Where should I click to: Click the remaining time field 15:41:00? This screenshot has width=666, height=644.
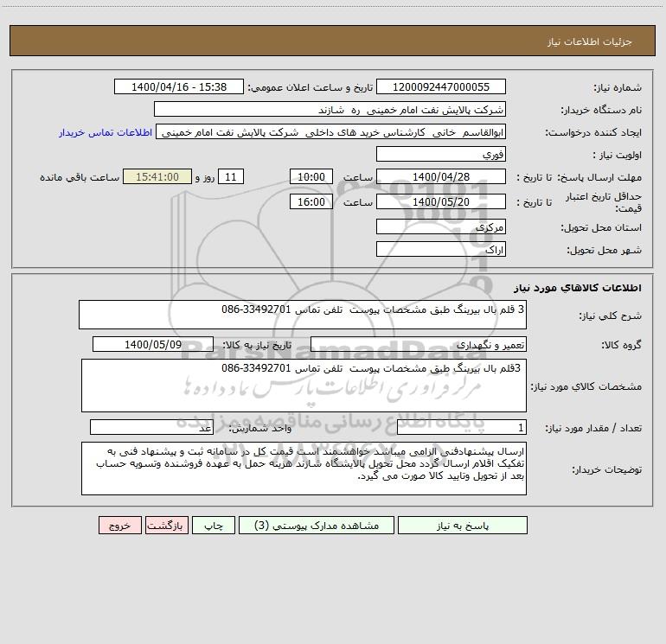157,176
